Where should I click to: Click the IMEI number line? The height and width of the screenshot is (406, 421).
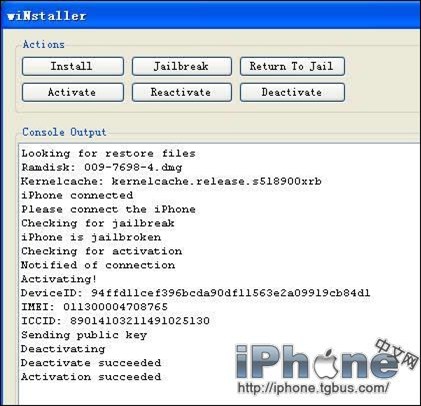click(94, 307)
